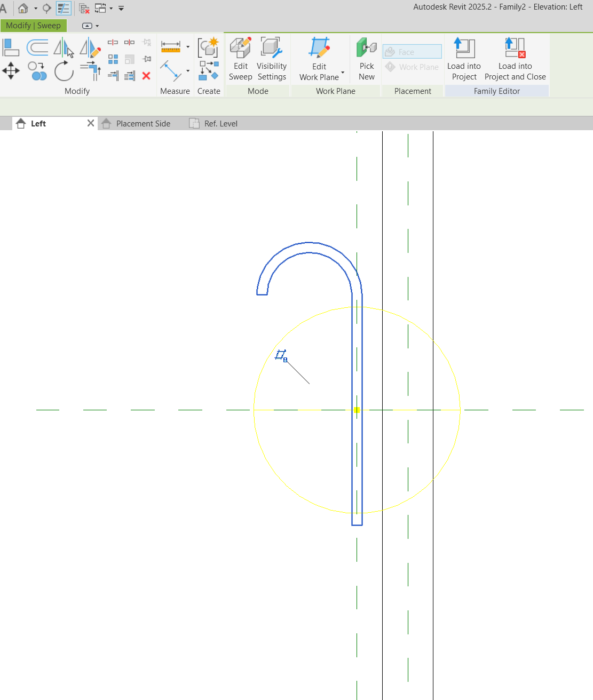Expand ribbon display options arrow
The width and height of the screenshot is (593, 700).
[x=97, y=26]
